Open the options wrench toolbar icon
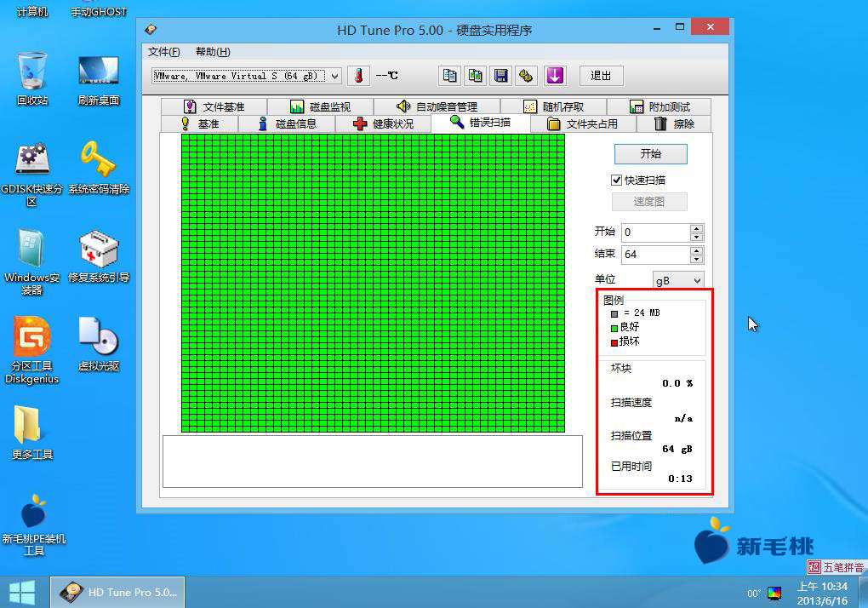Screen dimensions: 868x608 tap(527, 76)
